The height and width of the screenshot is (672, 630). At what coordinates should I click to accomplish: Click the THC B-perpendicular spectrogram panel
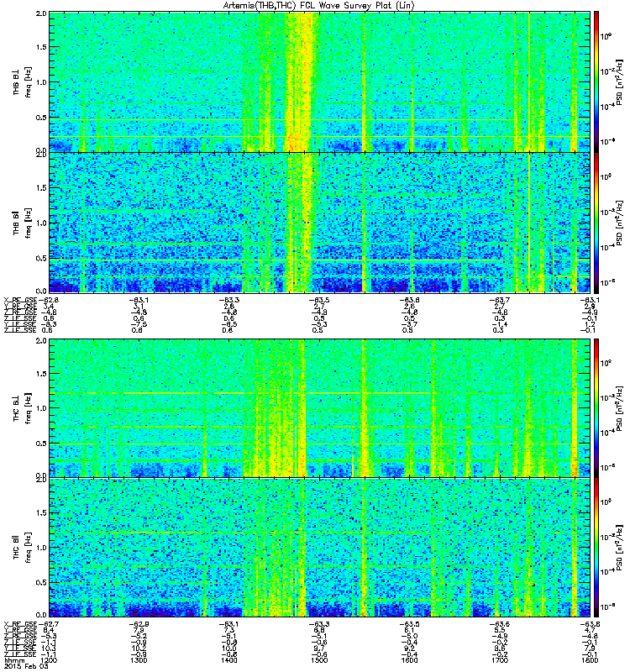point(320,408)
